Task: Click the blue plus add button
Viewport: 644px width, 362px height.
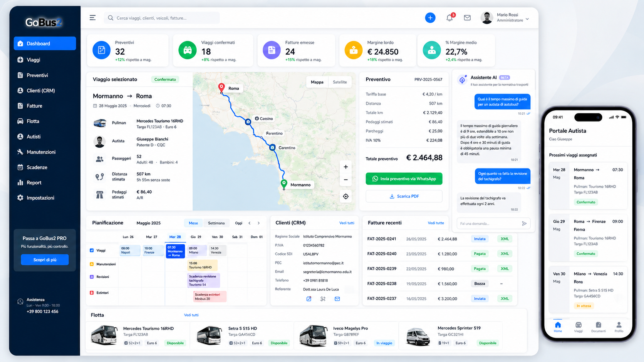Action: pos(430,18)
